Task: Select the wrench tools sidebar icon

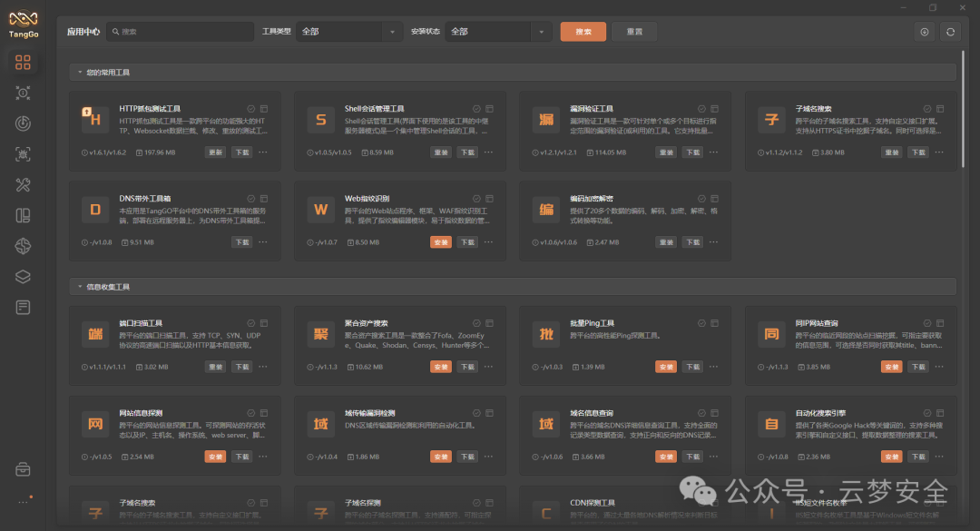Action: (23, 184)
